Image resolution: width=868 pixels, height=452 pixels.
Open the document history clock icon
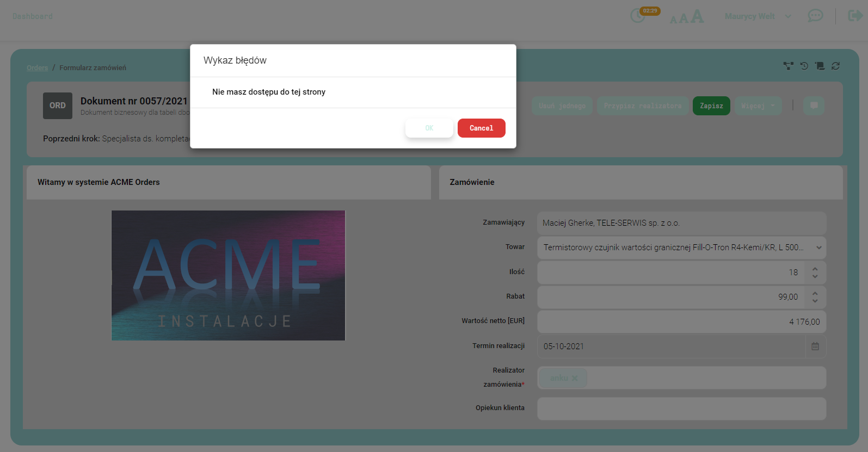click(804, 66)
